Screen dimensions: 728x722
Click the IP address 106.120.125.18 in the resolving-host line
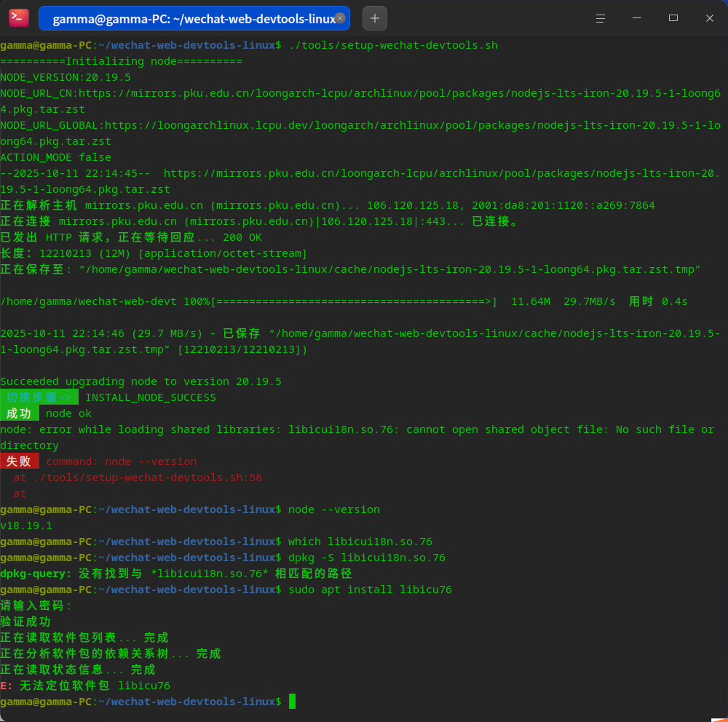click(x=413, y=205)
